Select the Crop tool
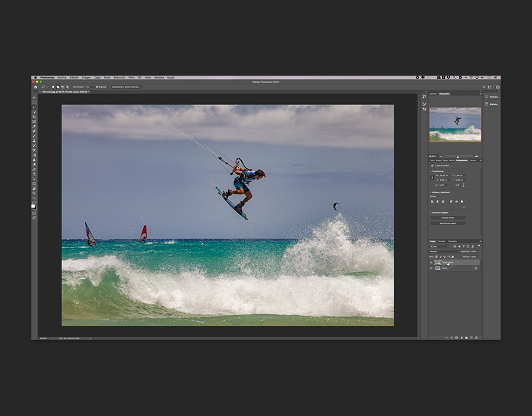Image resolution: width=532 pixels, height=416 pixels. 34,117
